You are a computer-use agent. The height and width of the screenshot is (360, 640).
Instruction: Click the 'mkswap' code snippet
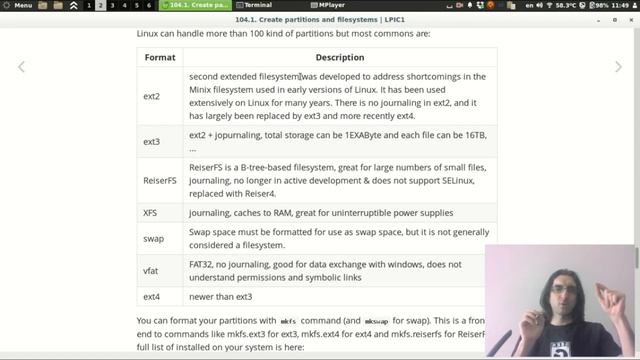tap(376, 321)
